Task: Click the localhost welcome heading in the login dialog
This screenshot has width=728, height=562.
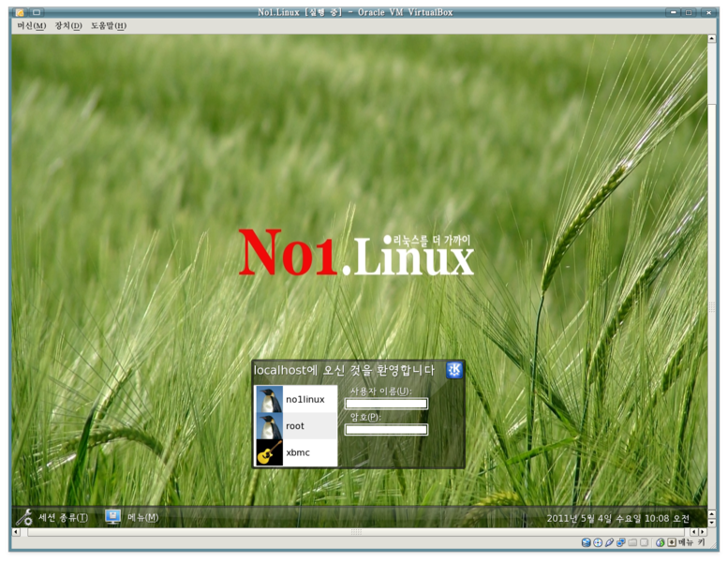Action: point(344,370)
